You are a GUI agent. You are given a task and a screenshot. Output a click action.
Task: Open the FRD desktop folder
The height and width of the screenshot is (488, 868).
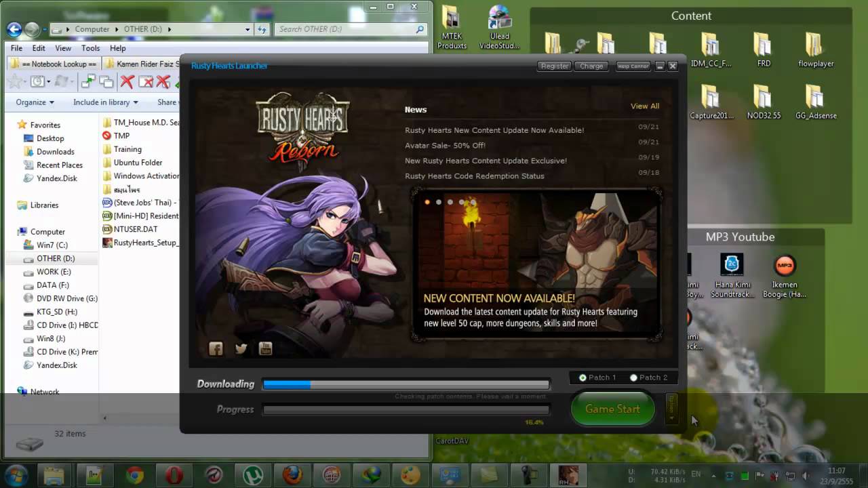(764, 49)
